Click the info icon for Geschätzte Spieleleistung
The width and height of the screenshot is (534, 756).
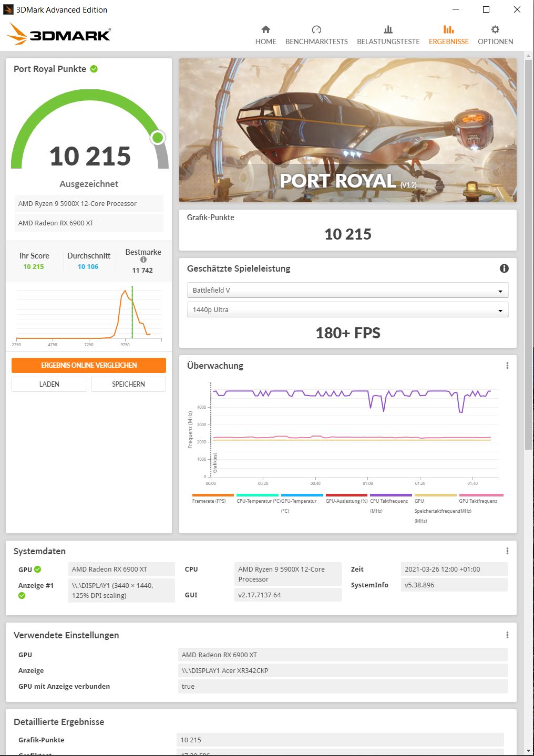[504, 268]
